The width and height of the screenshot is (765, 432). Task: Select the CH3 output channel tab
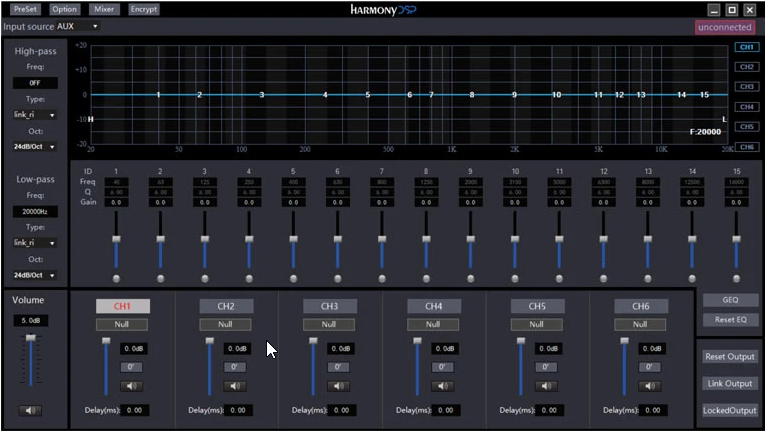[330, 306]
